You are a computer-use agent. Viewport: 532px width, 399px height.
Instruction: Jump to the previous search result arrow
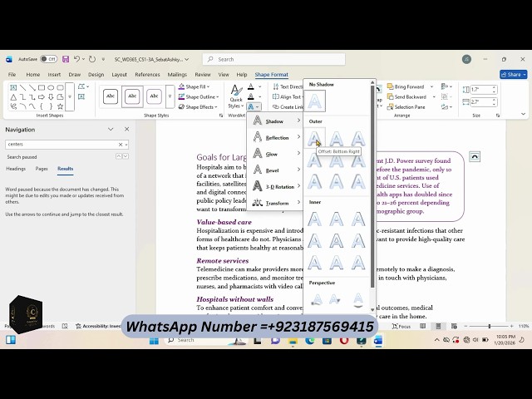pos(118,156)
